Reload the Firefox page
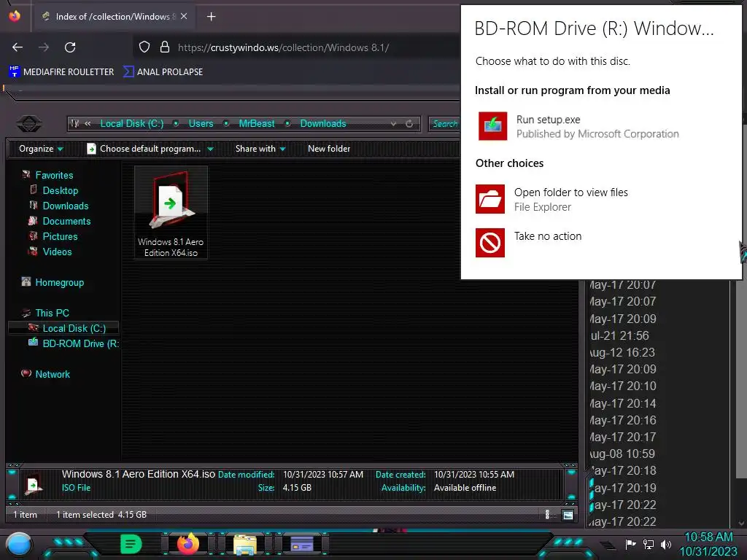 pyautogui.click(x=70, y=47)
